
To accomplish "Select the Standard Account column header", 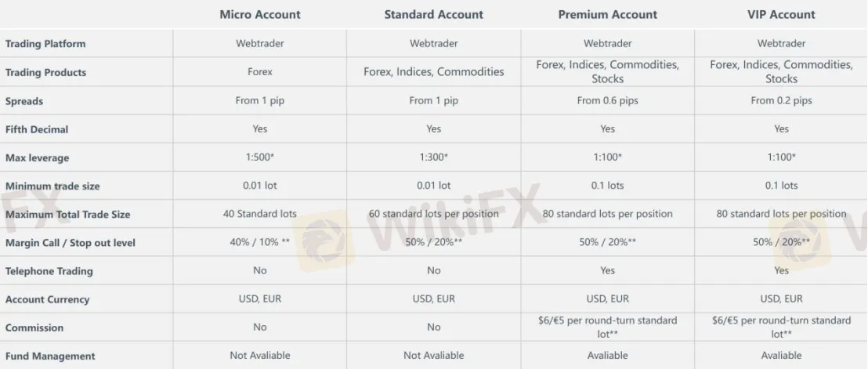I will (x=433, y=14).
